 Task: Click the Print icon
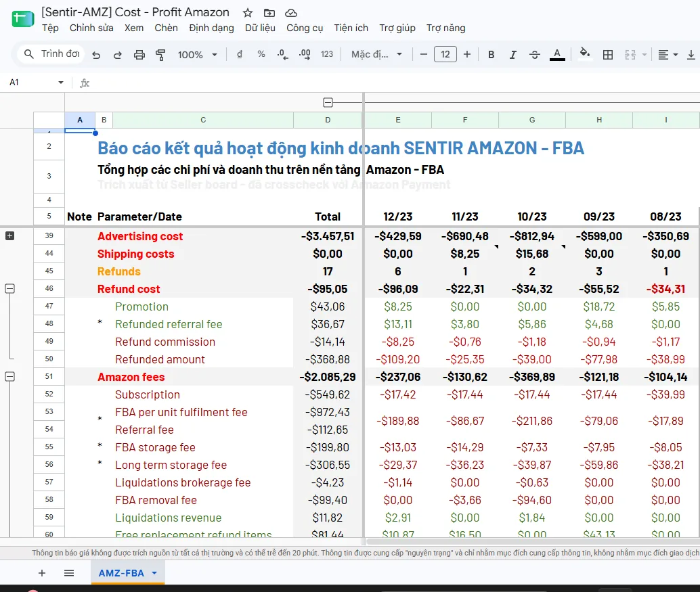[139, 55]
